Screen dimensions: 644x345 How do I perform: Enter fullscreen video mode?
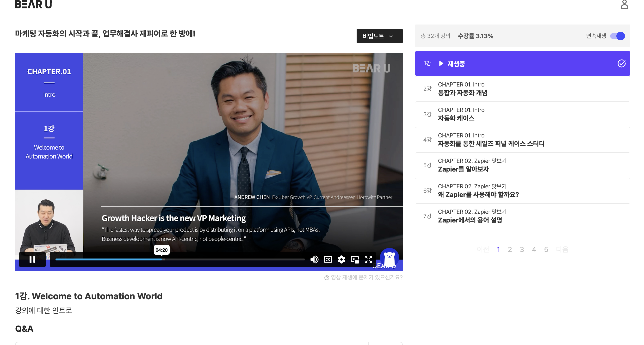coord(368,259)
